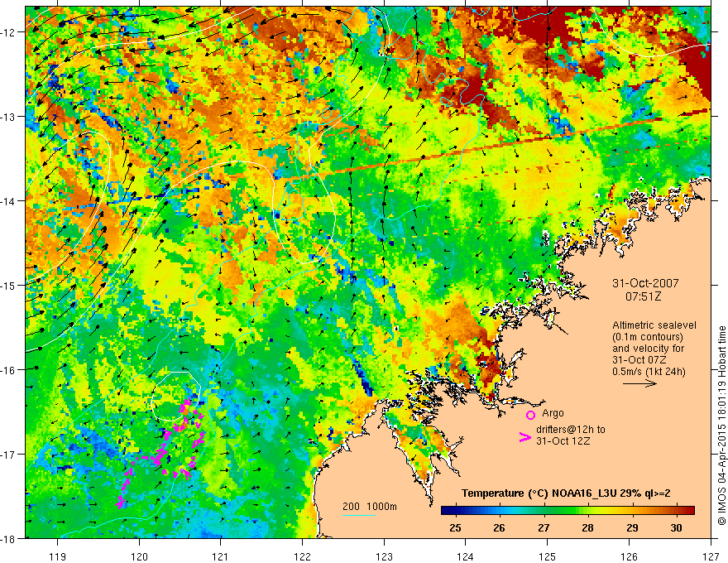This screenshot has width=728, height=563.
Task: Click the colorbar tick label 28
Action: (x=588, y=527)
